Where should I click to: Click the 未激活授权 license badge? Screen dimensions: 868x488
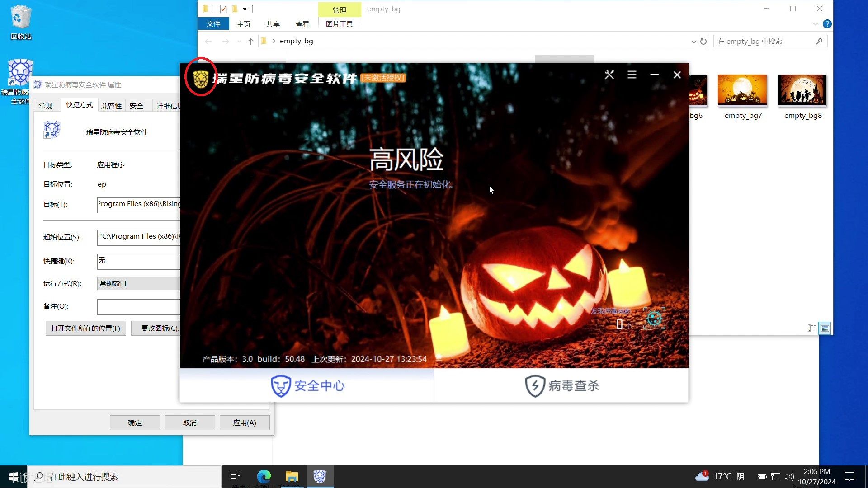point(383,78)
